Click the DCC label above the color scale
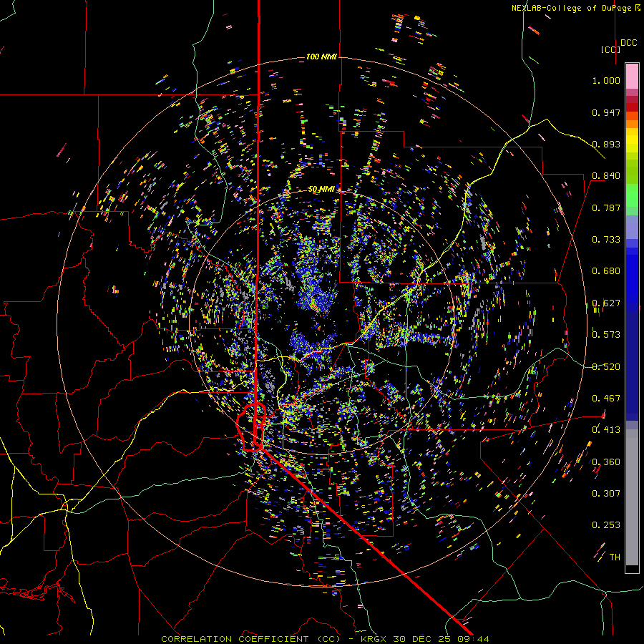644x644 pixels. coord(628,43)
